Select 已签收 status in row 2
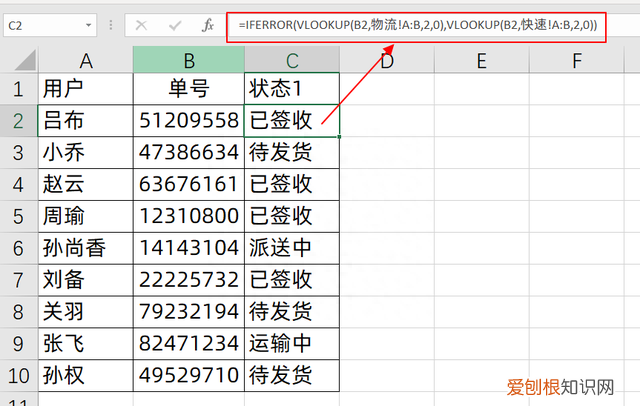The height and width of the screenshot is (406, 640). [292, 120]
